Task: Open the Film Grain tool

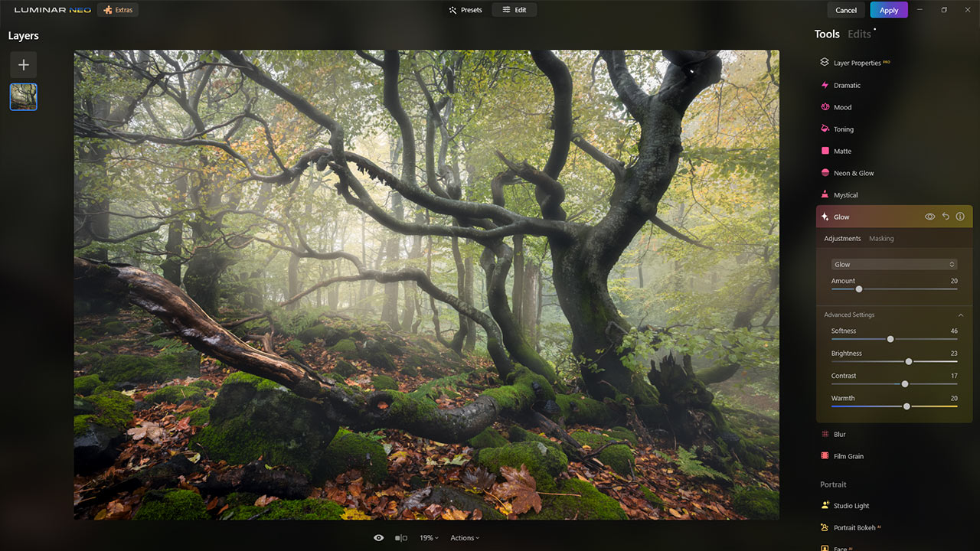Action: coord(848,456)
